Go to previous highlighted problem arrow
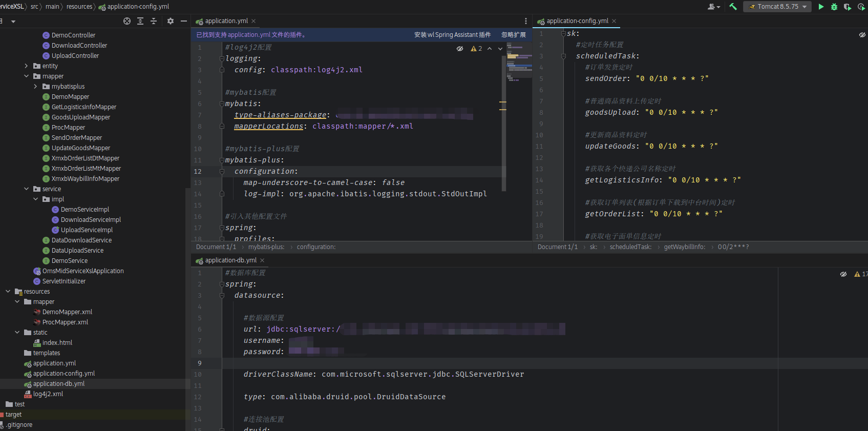 point(490,49)
